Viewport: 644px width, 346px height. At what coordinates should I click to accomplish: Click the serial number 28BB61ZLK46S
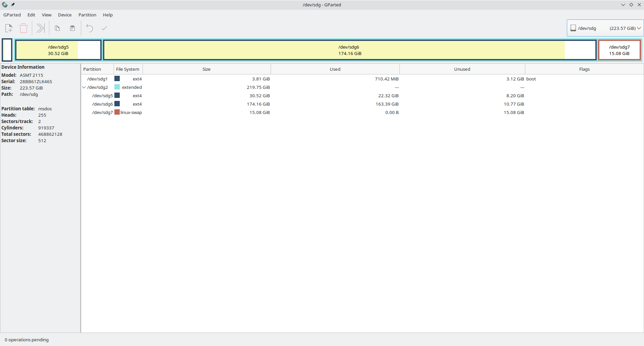[36, 81]
